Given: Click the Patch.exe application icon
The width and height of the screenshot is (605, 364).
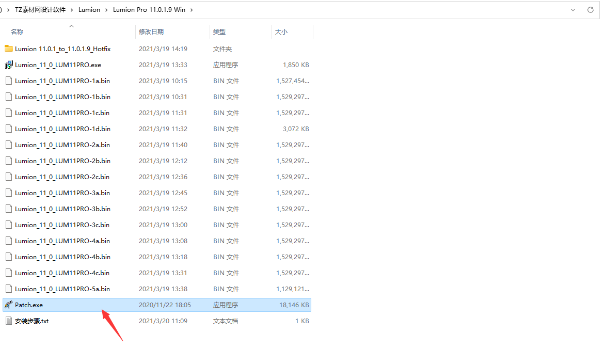Looking at the screenshot, I should click(8, 305).
